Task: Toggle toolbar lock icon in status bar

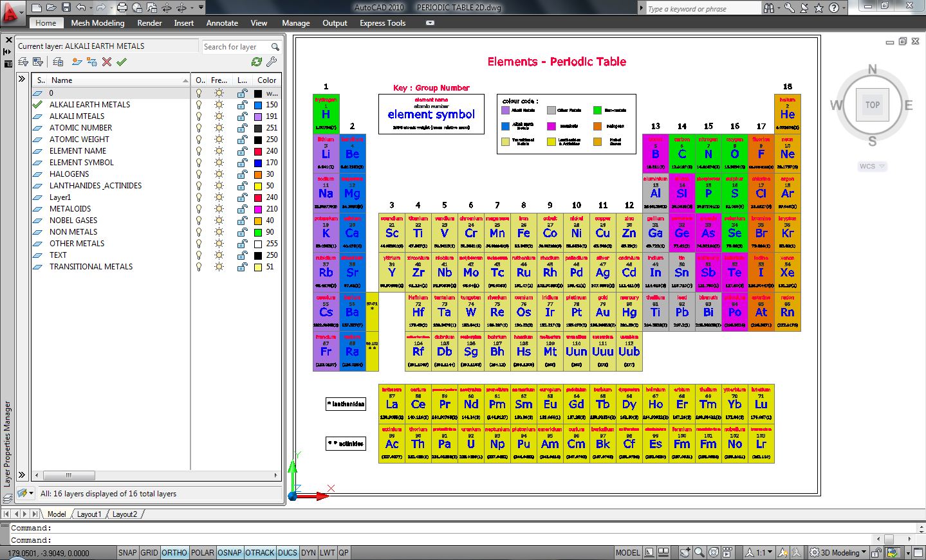Action: [876, 552]
